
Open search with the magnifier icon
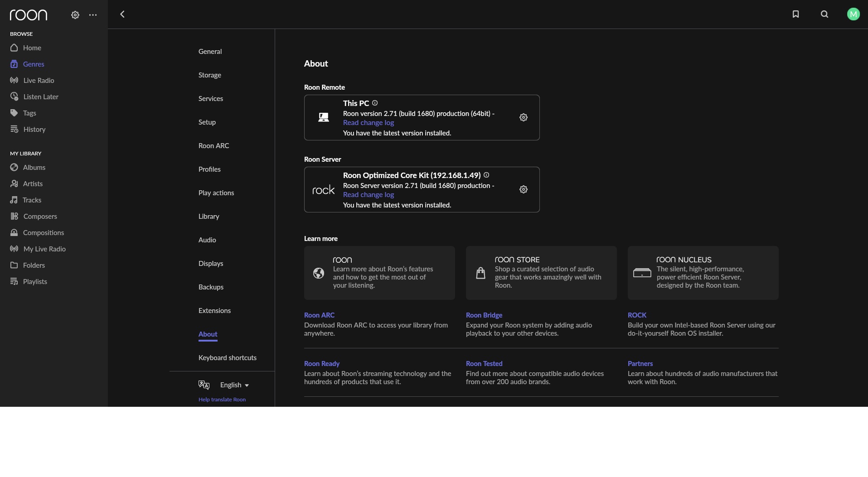pos(824,14)
